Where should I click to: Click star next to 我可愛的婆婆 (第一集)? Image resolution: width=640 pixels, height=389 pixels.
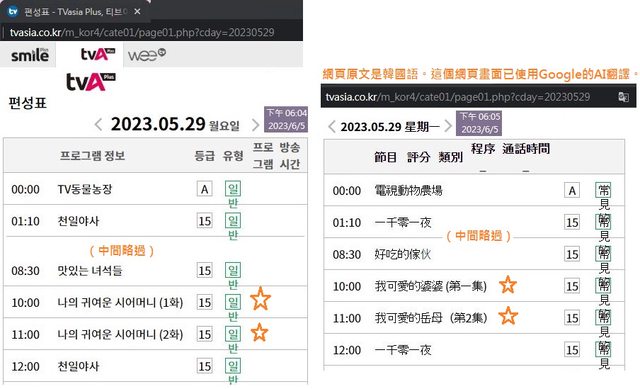(508, 285)
